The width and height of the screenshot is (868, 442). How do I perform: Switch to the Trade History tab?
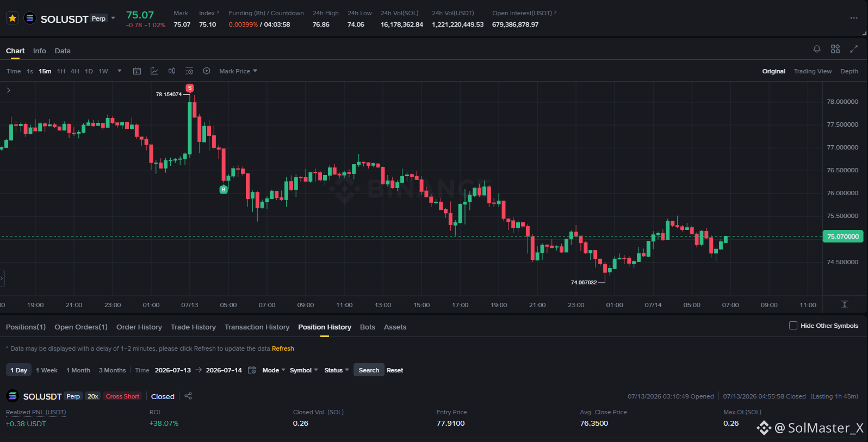[x=193, y=327]
